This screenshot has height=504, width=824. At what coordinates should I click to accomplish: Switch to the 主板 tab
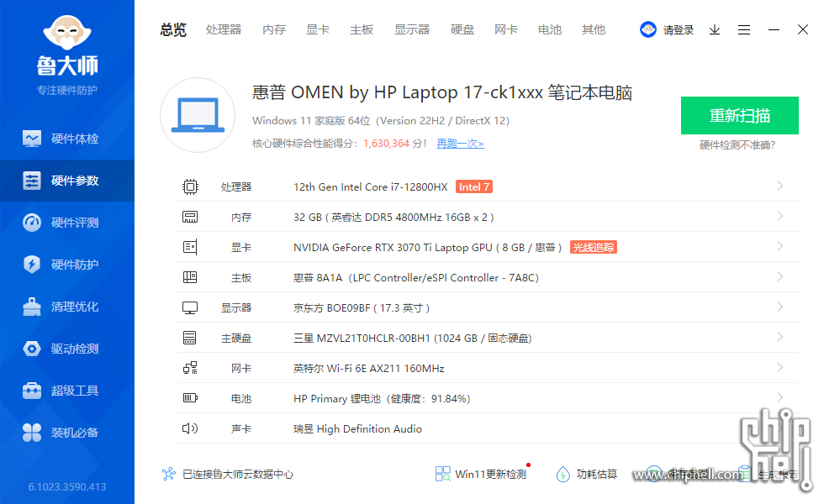[362, 30]
